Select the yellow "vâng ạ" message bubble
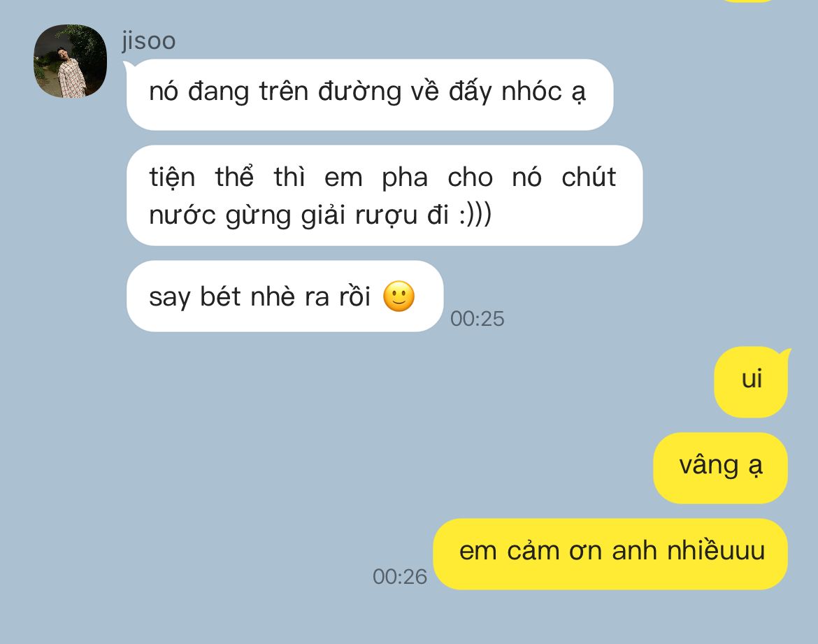818x644 pixels. 720,468
